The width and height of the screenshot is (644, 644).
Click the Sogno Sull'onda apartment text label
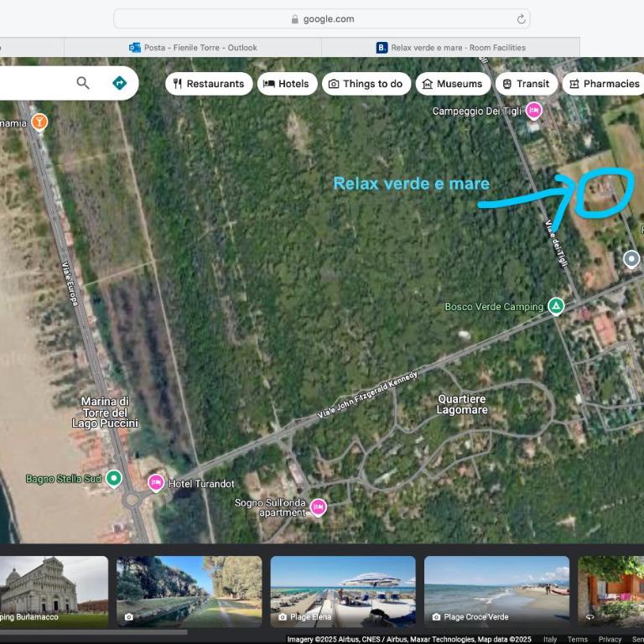270,507
